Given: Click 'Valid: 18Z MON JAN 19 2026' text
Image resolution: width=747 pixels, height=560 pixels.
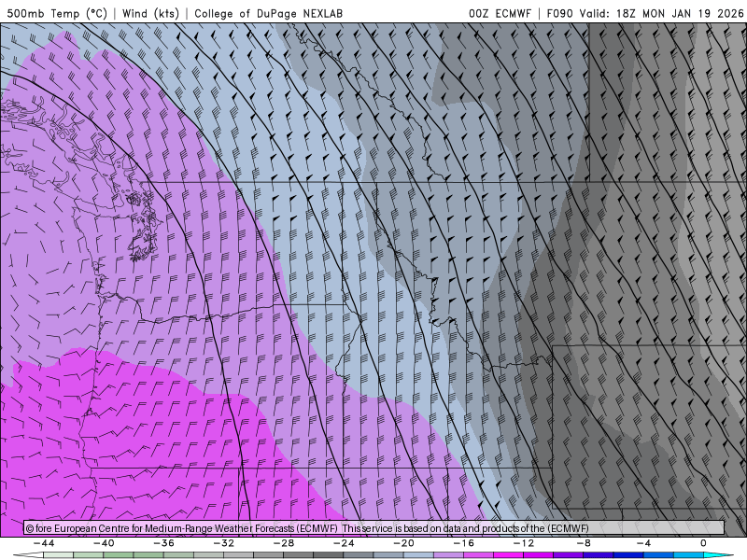Looking at the screenshot, I should click(x=661, y=13).
